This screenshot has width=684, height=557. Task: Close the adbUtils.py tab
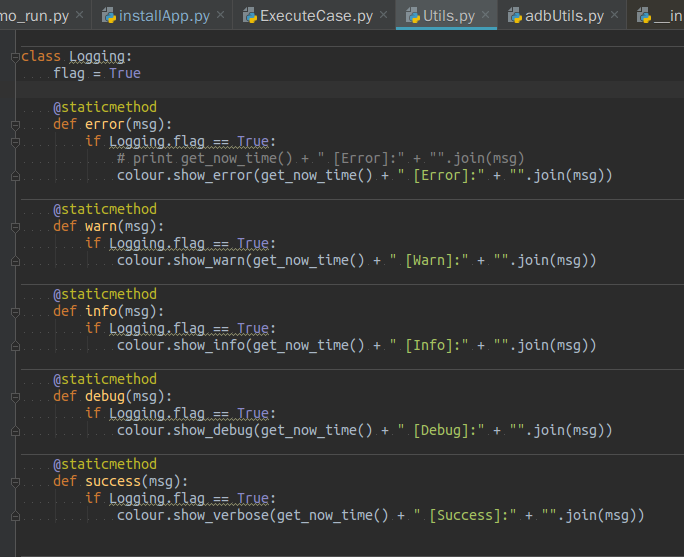click(614, 16)
